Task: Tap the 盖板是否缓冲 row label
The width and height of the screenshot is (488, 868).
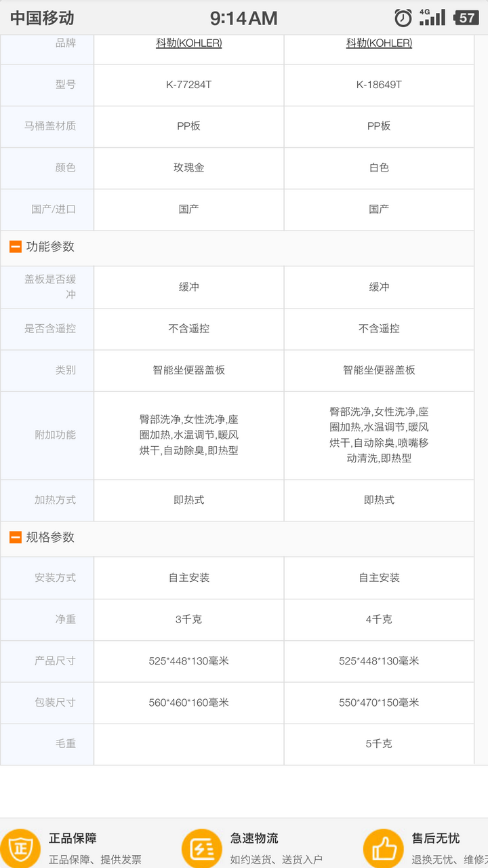Action: tap(50, 287)
